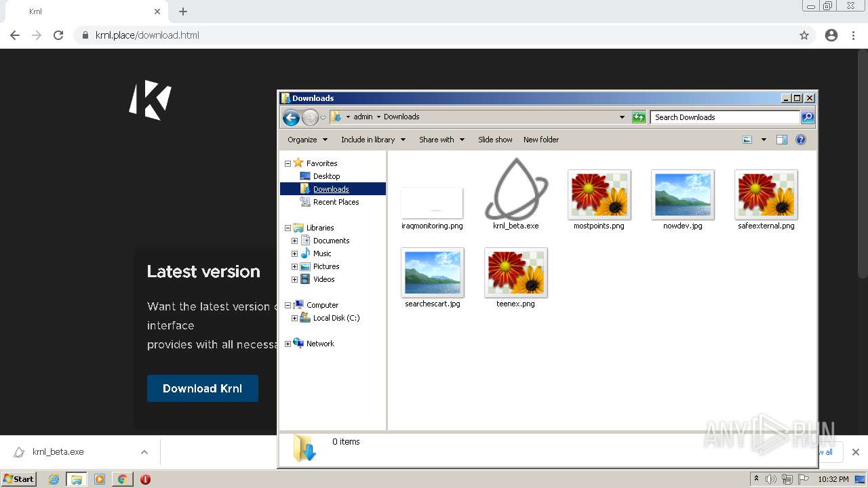The height and width of the screenshot is (488, 868).
Task: Click the Download Krnl button
Action: tap(203, 388)
